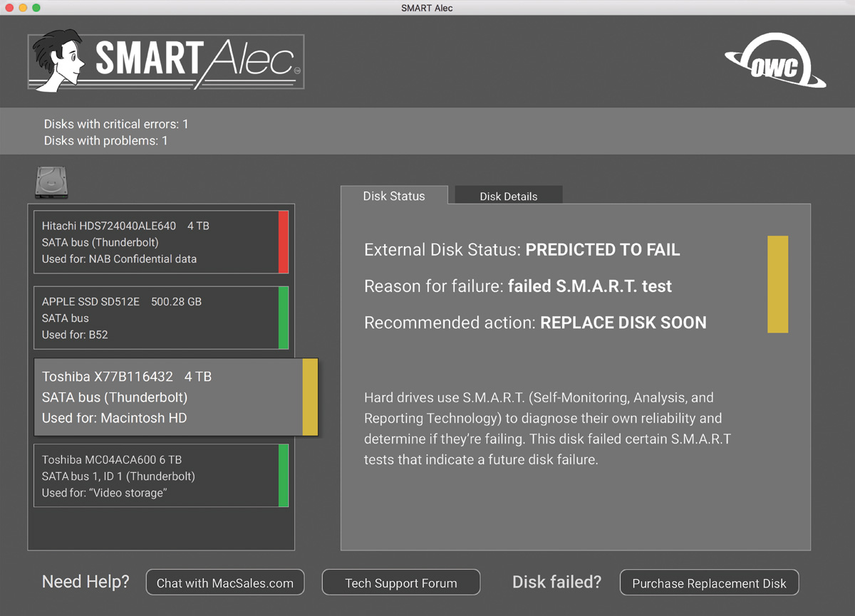Click the green zoom window button
Screen dimensions: 855x616
point(36,8)
